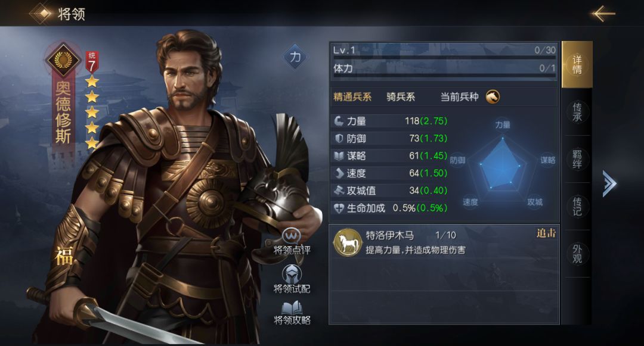This screenshot has height=346, width=644.
Task: Tap the red 统 7 command badge
Action: point(92,62)
